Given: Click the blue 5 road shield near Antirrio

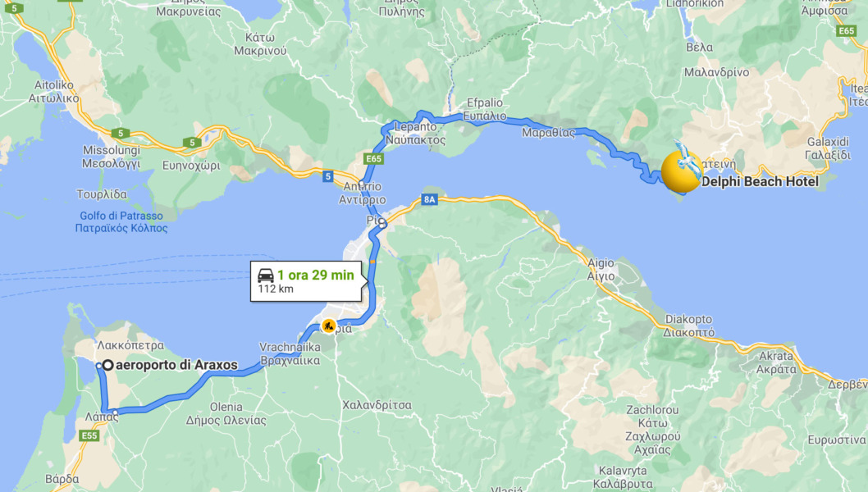Looking at the screenshot, I should coord(328,176).
